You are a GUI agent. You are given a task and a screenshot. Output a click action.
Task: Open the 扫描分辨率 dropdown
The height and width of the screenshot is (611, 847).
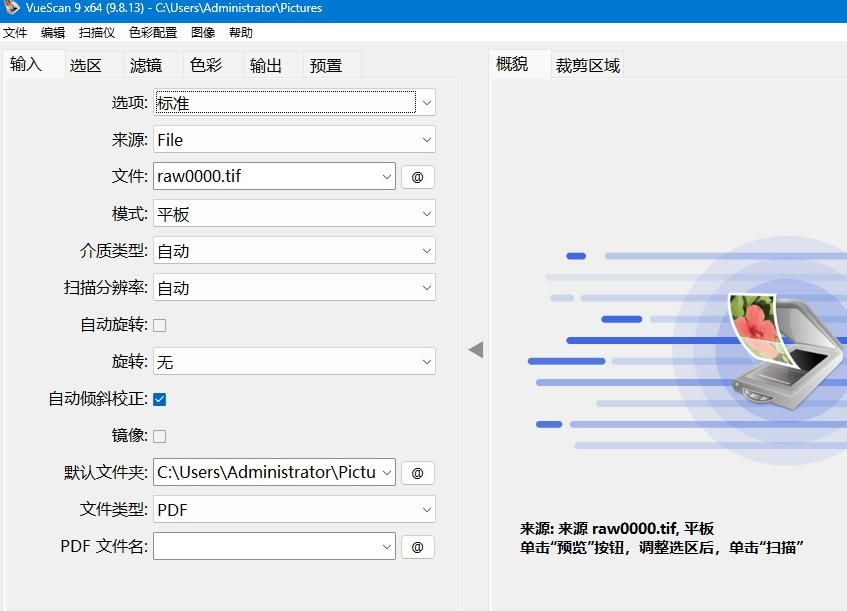tap(294, 287)
